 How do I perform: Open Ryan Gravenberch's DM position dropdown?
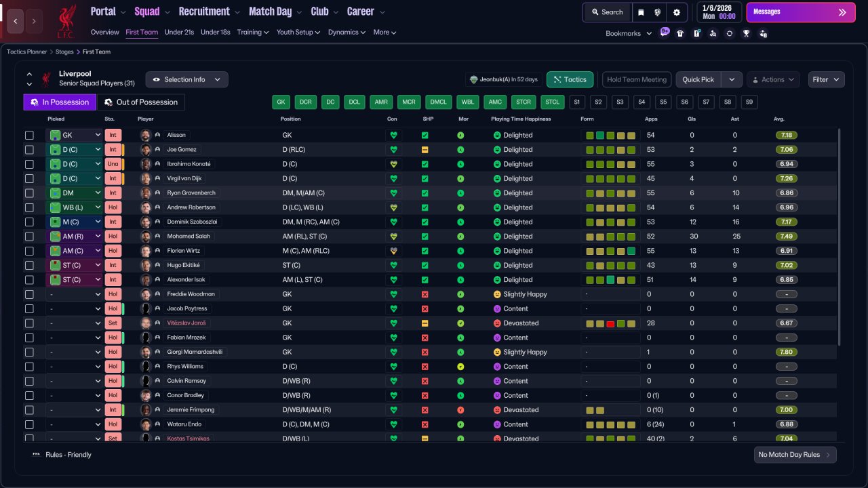(x=75, y=193)
